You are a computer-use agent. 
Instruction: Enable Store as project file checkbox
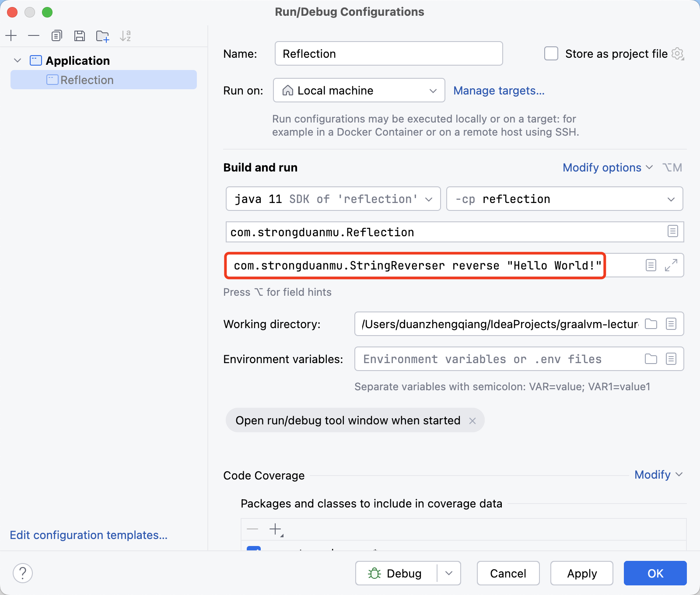point(551,54)
